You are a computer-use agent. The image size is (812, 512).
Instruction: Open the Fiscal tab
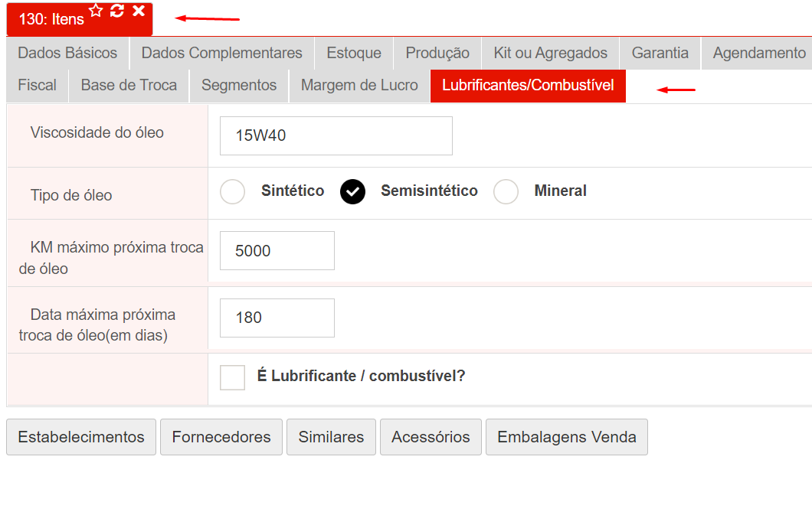click(x=38, y=86)
